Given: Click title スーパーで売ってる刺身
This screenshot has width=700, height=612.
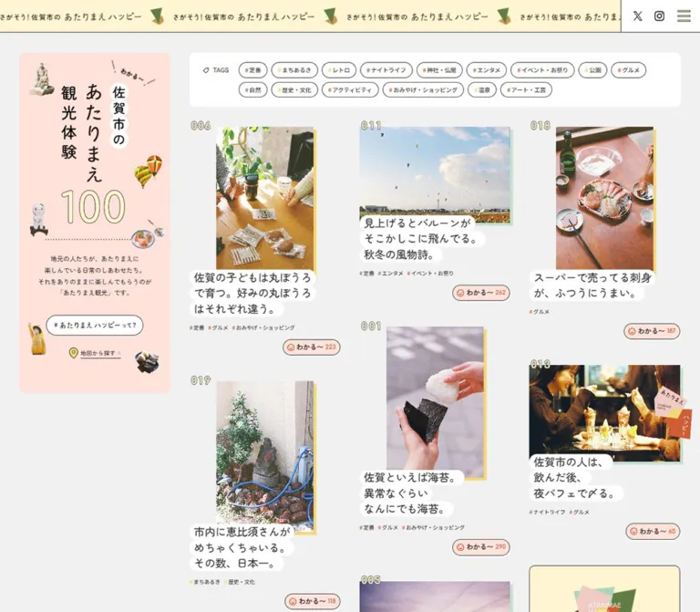Looking at the screenshot, I should [592, 285].
